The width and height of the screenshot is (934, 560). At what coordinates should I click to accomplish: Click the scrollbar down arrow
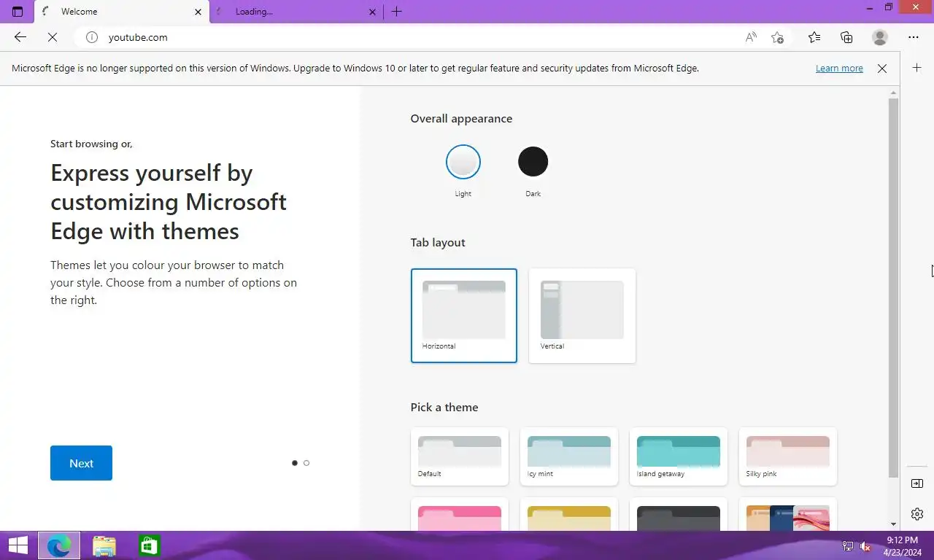tap(893, 524)
